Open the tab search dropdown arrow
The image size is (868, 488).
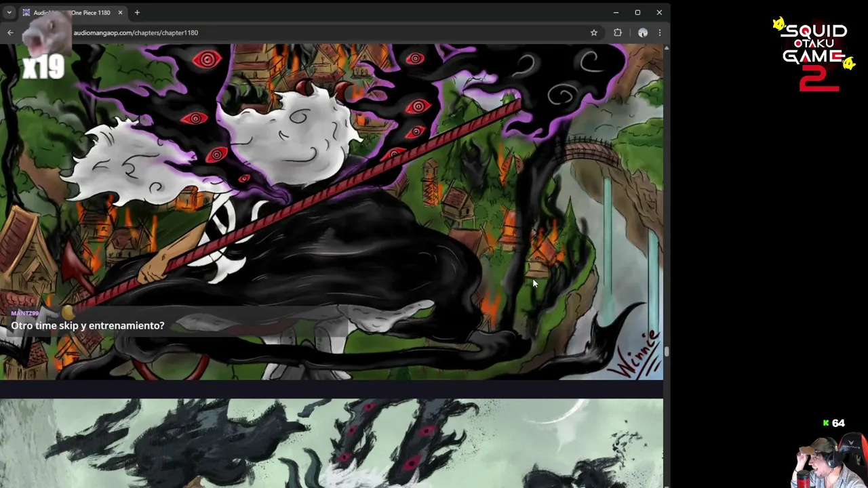pyautogui.click(x=9, y=12)
